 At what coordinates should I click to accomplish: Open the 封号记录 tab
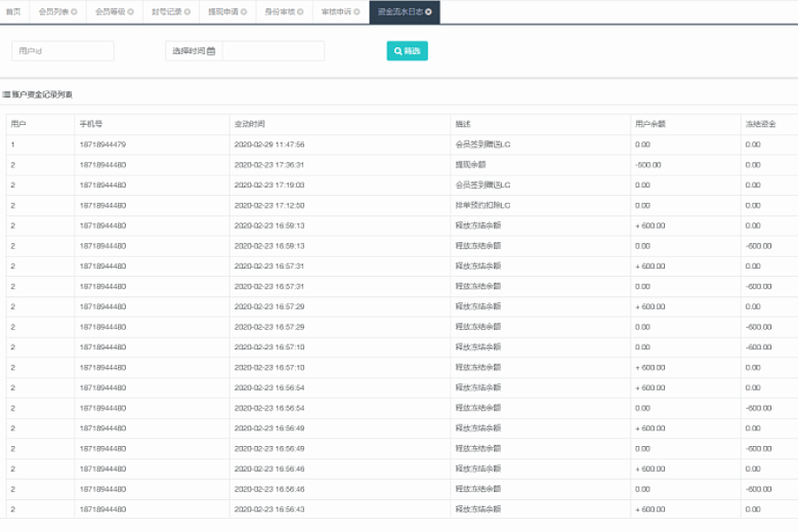coord(167,12)
